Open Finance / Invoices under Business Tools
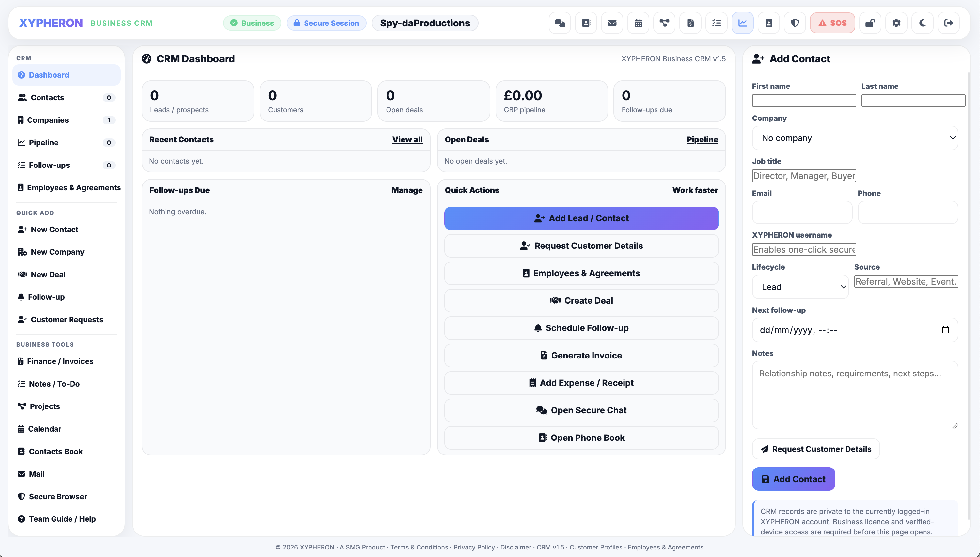The width and height of the screenshot is (980, 557). point(67,361)
